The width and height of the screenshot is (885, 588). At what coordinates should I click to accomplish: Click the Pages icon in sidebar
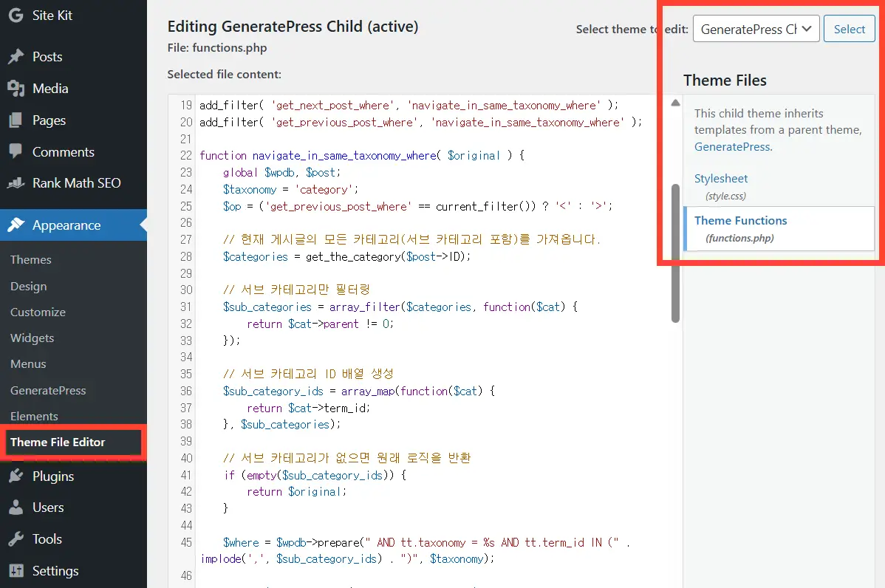point(16,120)
